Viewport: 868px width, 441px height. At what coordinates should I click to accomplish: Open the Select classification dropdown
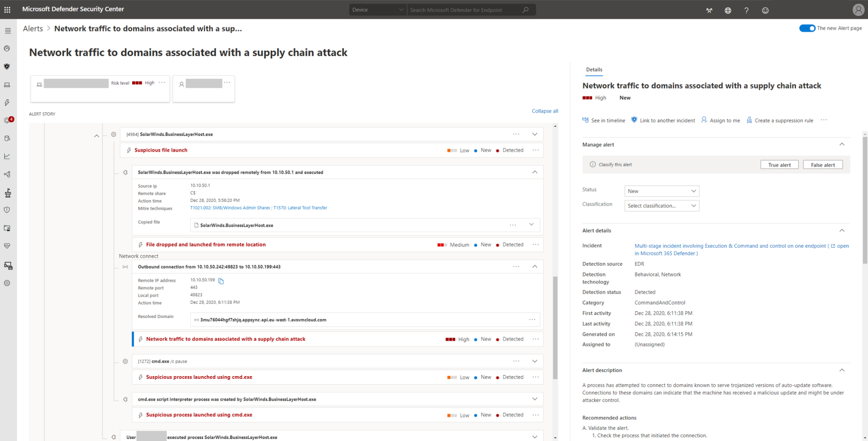(x=661, y=206)
